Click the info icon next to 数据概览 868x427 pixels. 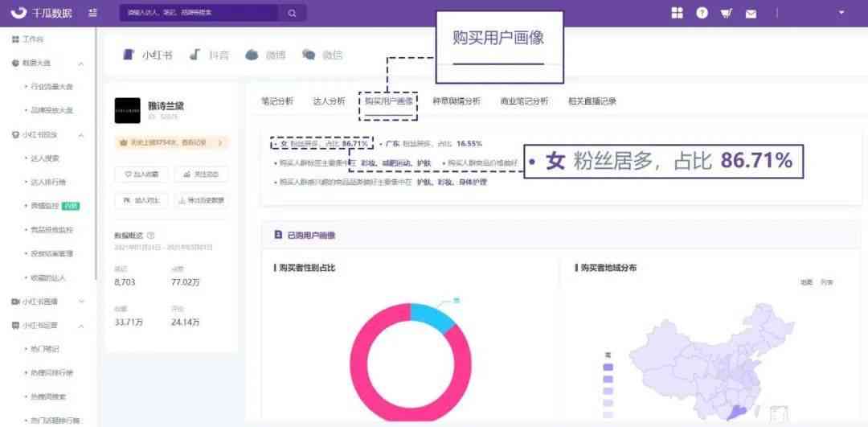pos(150,236)
